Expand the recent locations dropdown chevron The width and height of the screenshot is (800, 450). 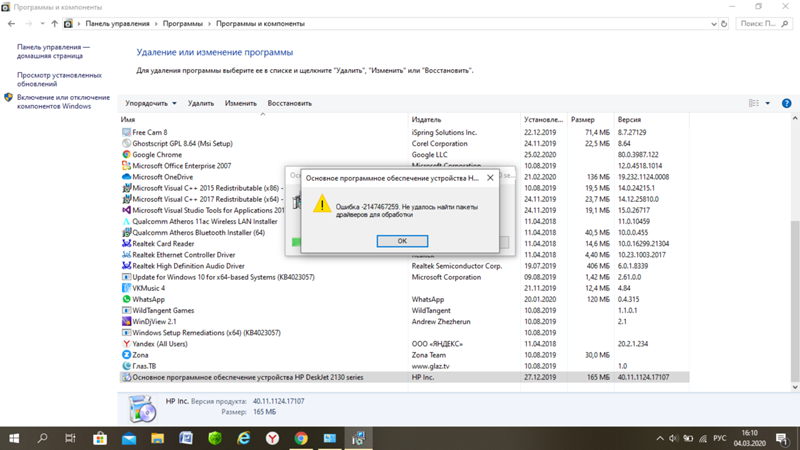[x=42, y=23]
